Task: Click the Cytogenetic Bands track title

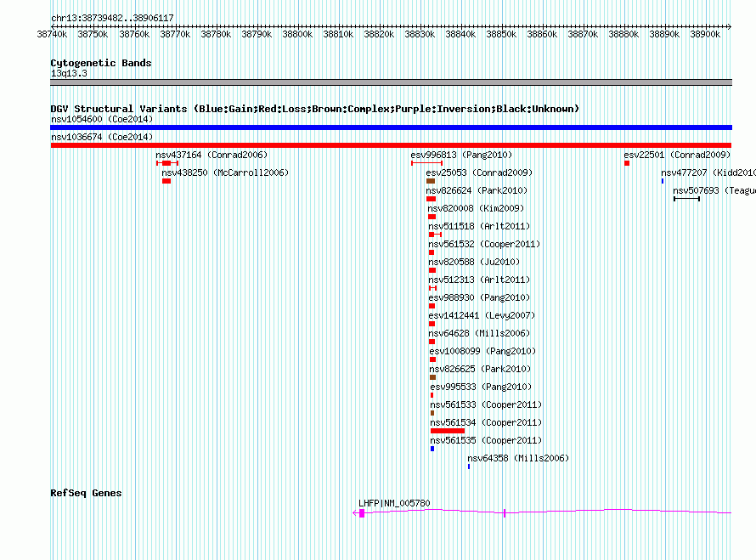Action: click(101, 63)
